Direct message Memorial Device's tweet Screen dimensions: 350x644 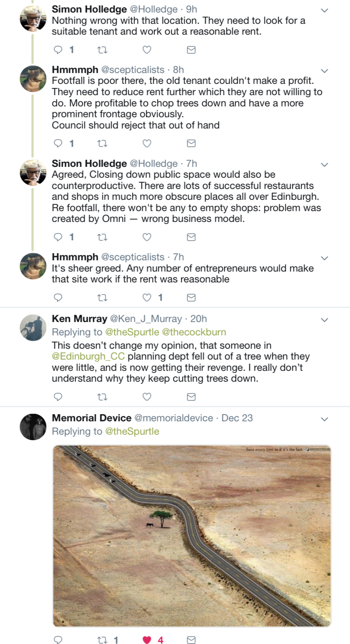point(191,640)
